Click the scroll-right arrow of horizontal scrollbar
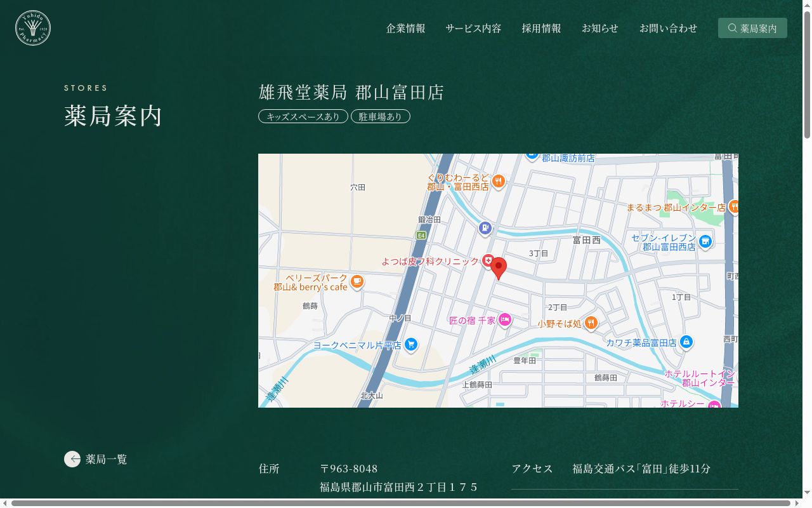The width and height of the screenshot is (812, 508). (x=797, y=503)
